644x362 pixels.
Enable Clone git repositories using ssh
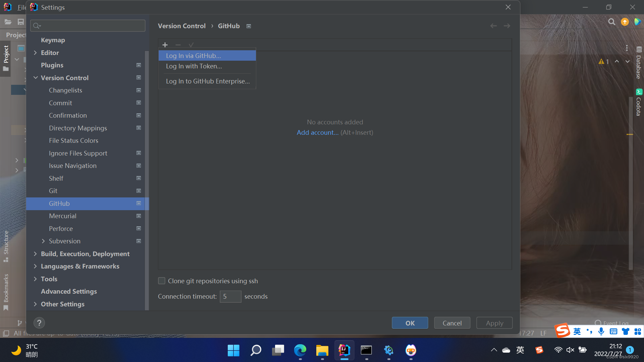click(162, 281)
